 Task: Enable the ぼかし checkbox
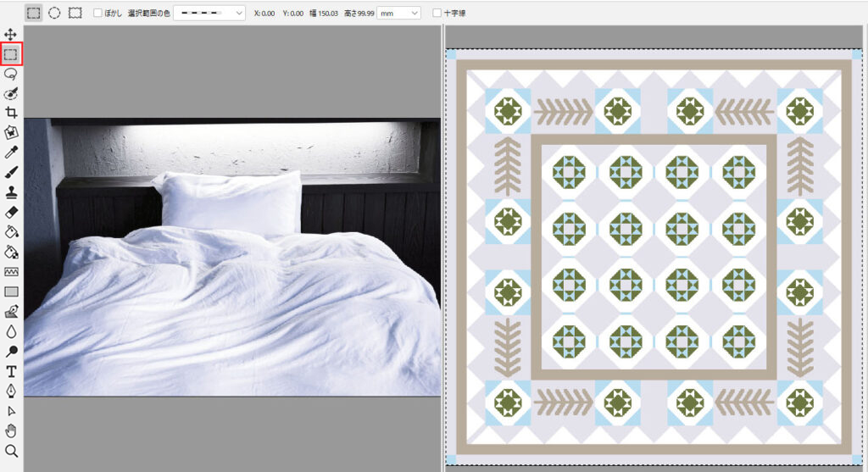point(97,13)
